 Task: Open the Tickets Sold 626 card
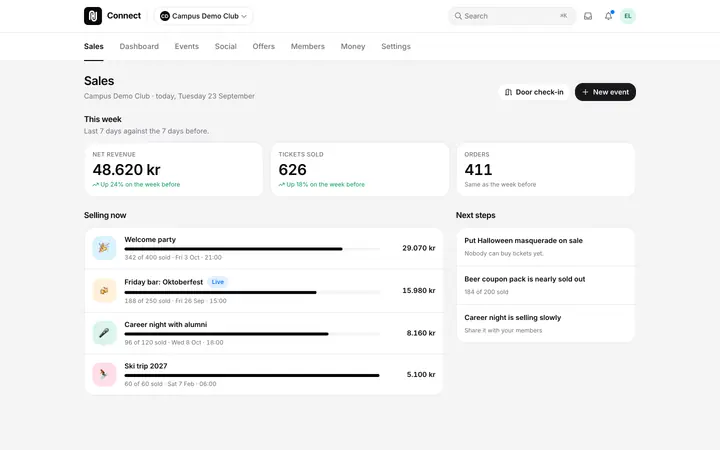[x=360, y=169]
